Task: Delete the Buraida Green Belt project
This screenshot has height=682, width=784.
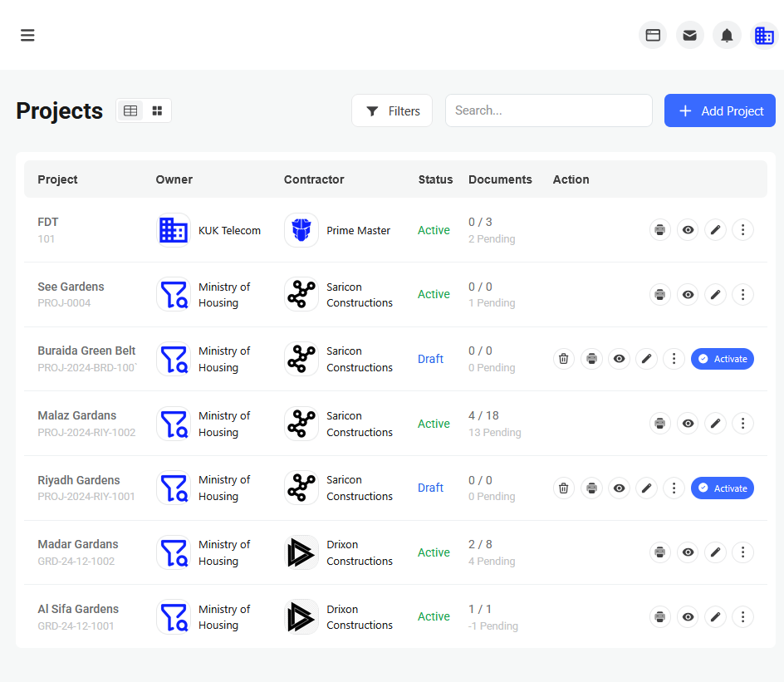Action: click(564, 359)
